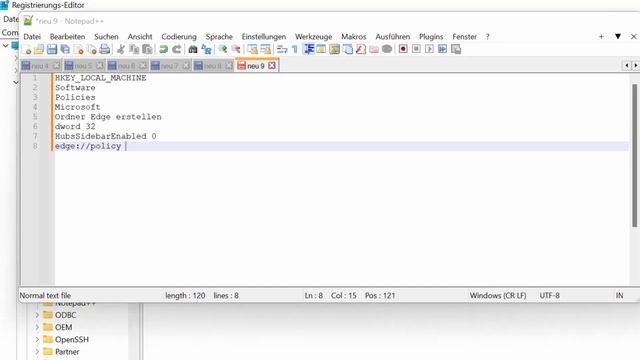Open the Function List panel

360,50
